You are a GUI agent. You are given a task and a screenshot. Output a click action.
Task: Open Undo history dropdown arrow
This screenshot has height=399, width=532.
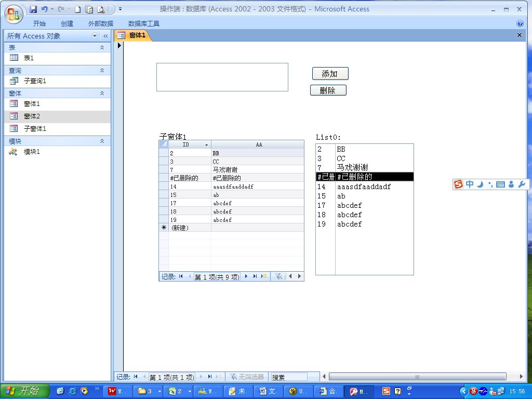click(x=52, y=9)
